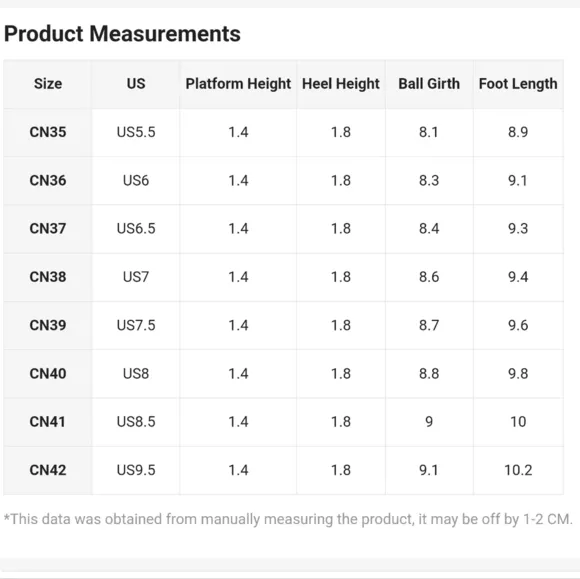Click the Platform Height column header

tap(238, 84)
